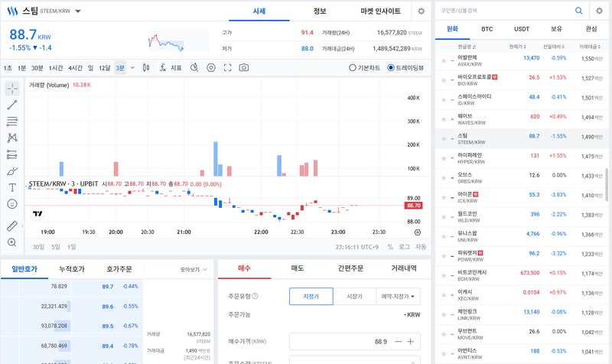Choose 시장가 order type
612x364 pixels.
click(x=354, y=296)
